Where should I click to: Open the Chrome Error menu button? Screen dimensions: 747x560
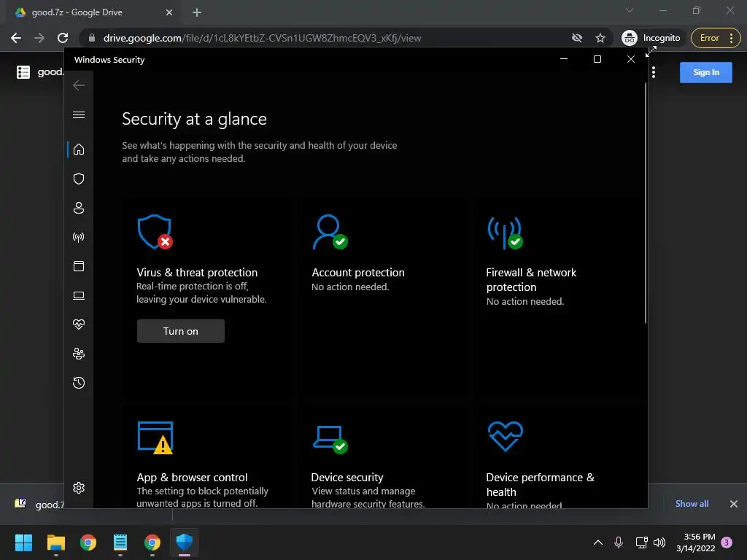click(x=716, y=38)
